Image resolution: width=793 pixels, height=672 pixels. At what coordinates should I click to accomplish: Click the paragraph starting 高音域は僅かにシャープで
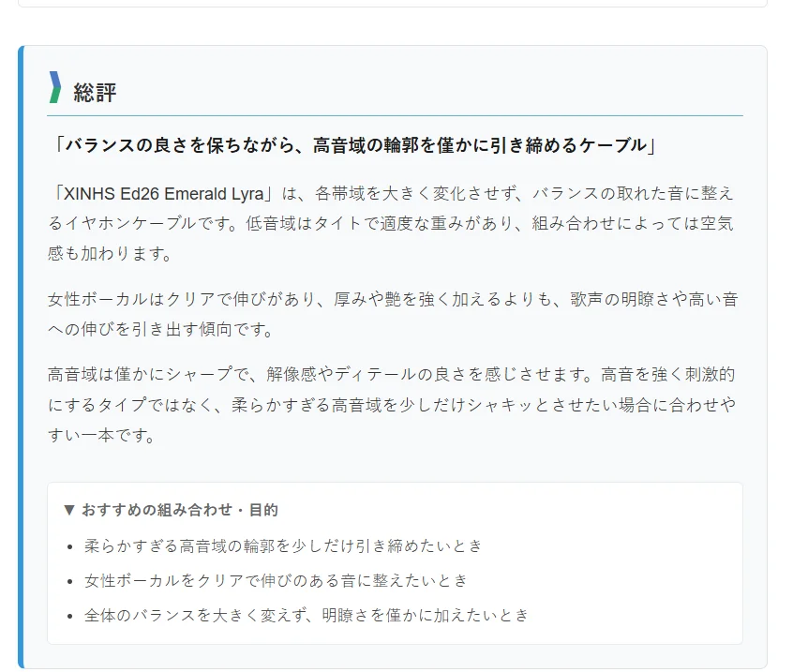(x=392, y=405)
